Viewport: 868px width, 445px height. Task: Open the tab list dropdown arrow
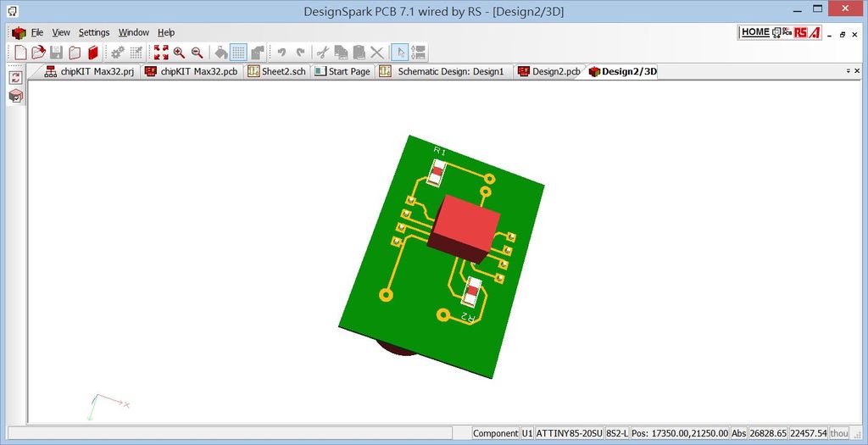pyautogui.click(x=848, y=71)
